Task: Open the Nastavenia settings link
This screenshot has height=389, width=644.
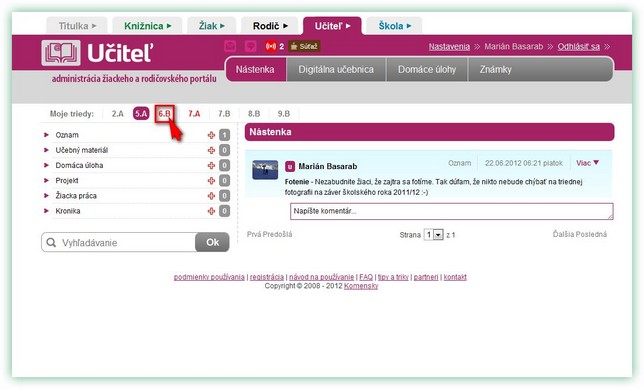Action: tap(449, 46)
